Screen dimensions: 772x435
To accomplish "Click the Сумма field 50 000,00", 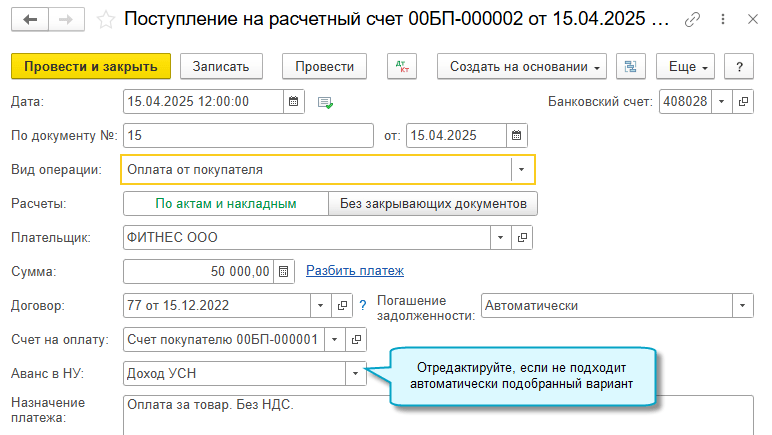I will pyautogui.click(x=198, y=271).
